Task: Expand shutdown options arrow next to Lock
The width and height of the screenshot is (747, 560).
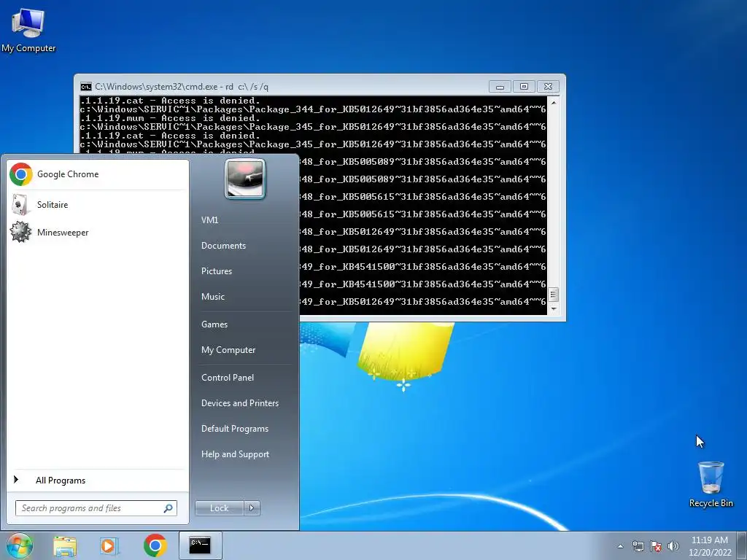Action: tap(252, 508)
